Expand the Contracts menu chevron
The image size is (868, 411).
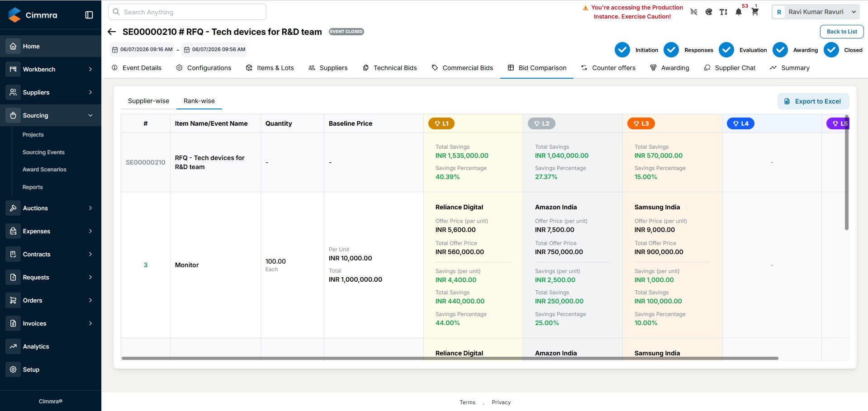pyautogui.click(x=90, y=254)
